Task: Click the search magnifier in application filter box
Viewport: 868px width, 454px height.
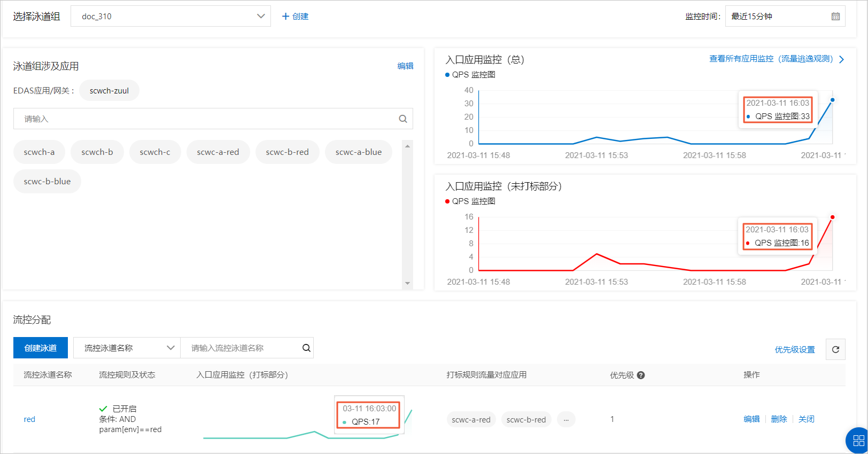Action: [403, 119]
